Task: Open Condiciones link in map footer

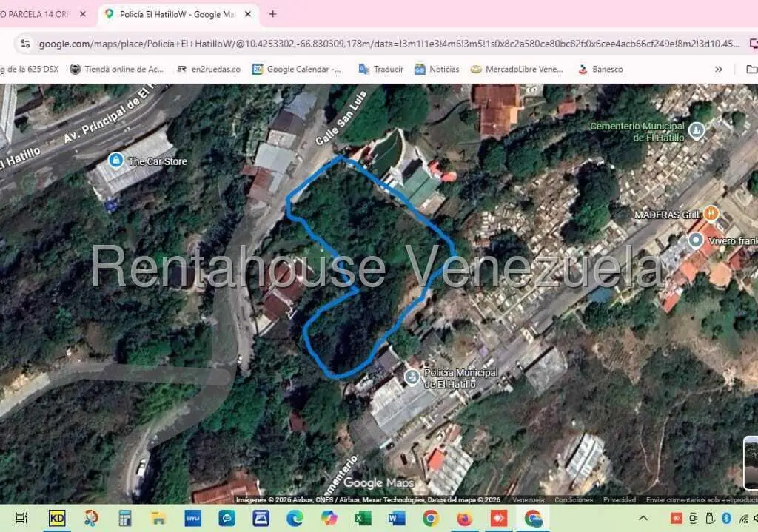Action: 574,499
